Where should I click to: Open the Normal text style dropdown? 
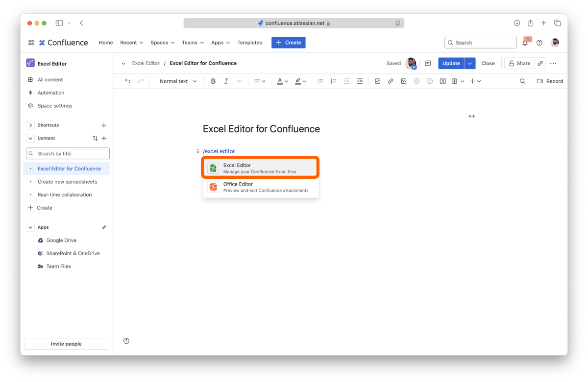click(x=178, y=81)
